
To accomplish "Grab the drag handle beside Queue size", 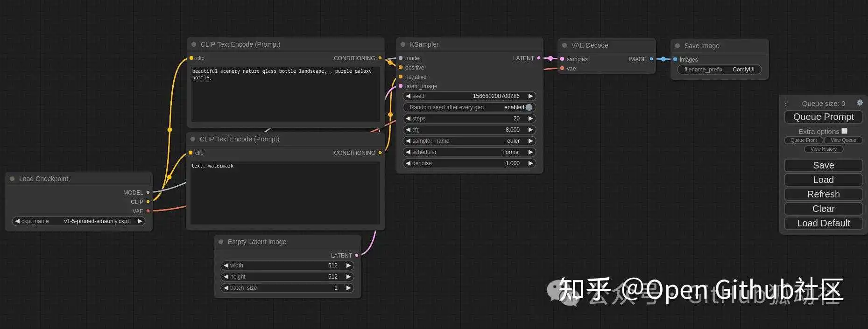I will (786, 103).
